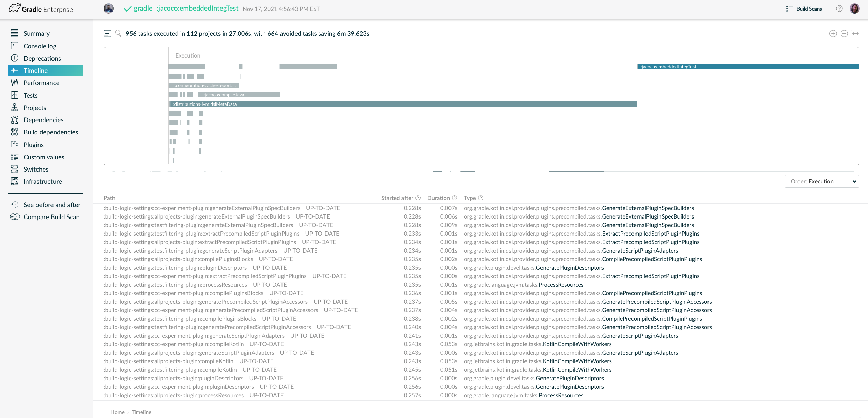This screenshot has height=418, width=868.
Task: Click the Gradle Enterprise elephant logo
Action: pyautogui.click(x=15, y=8)
